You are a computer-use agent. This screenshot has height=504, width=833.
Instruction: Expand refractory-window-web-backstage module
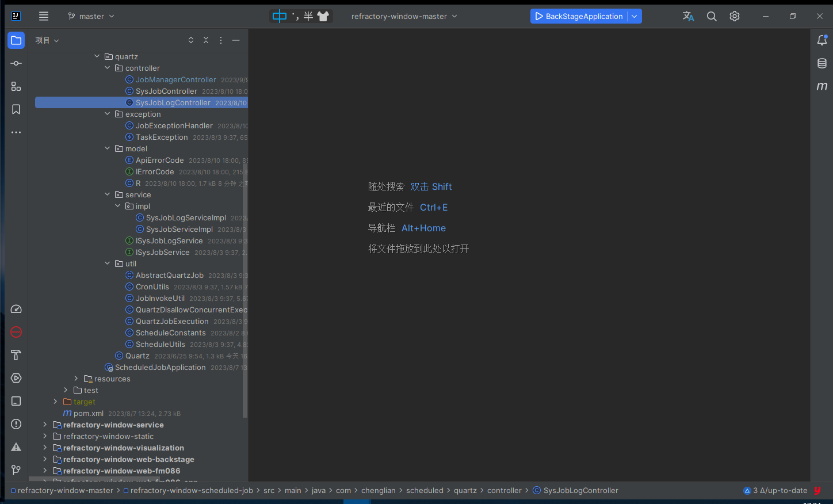(x=45, y=459)
